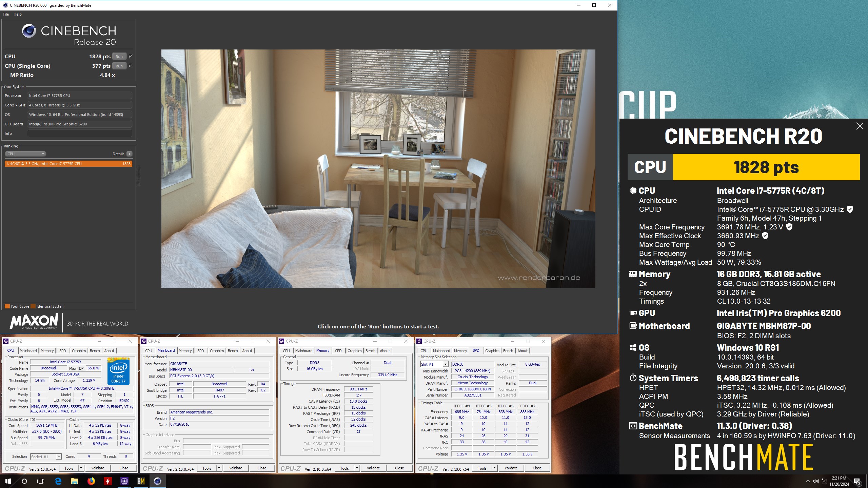Click the BenchMate logo at the panel bottom

744,457
